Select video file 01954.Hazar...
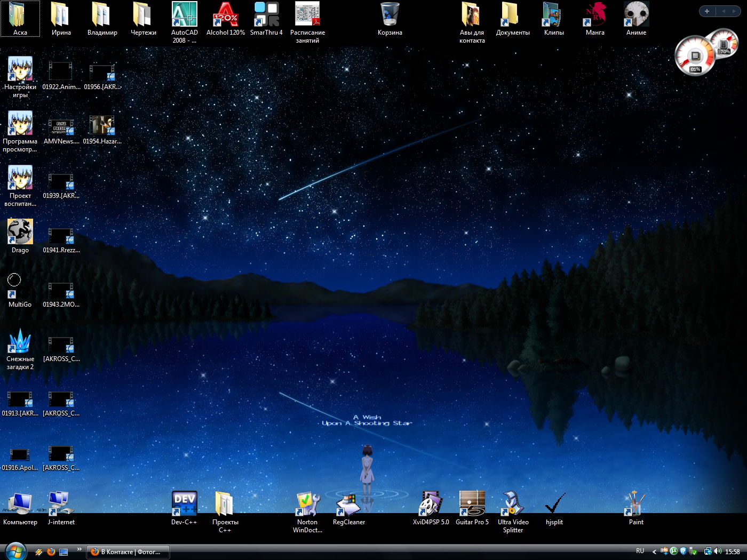The height and width of the screenshot is (560, 747). 102,130
